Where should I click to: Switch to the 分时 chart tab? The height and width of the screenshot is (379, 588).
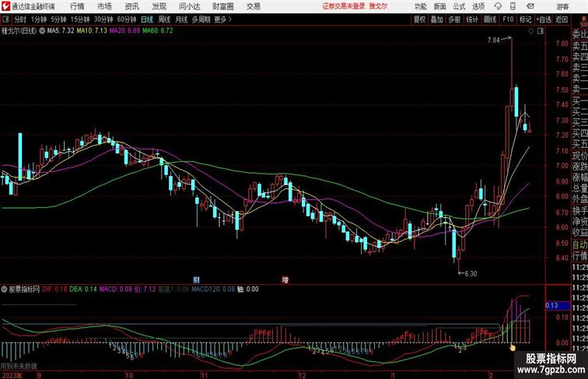pyautogui.click(x=20, y=19)
